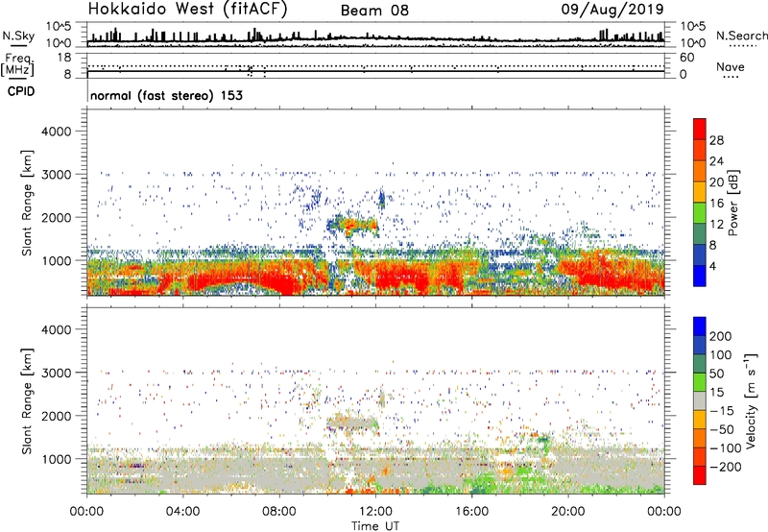The width and height of the screenshot is (768, 532).
Task: Click the '15' velocity colorbar label
Action: (x=716, y=392)
